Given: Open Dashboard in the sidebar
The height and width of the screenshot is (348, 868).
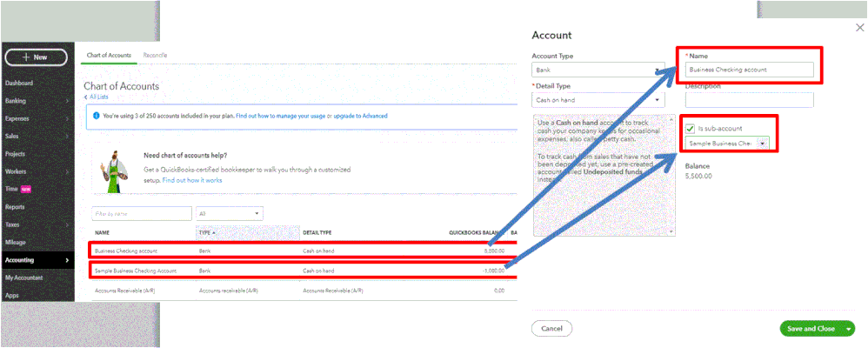Looking at the screenshot, I should pyautogui.click(x=19, y=84).
